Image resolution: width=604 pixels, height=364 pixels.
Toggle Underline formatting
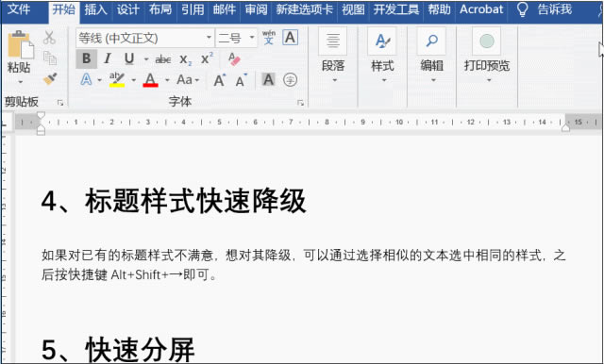coord(129,58)
